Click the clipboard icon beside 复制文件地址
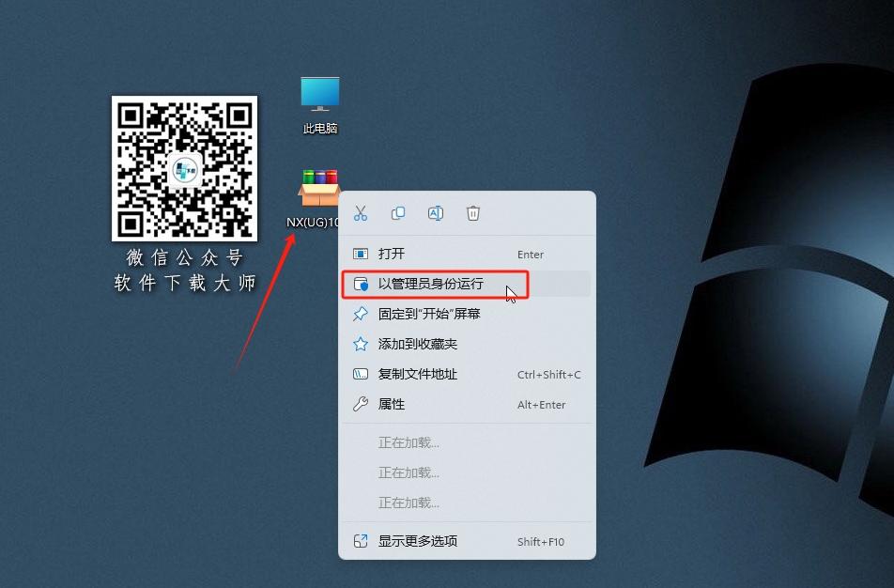This screenshot has height=588, width=894. (361, 374)
